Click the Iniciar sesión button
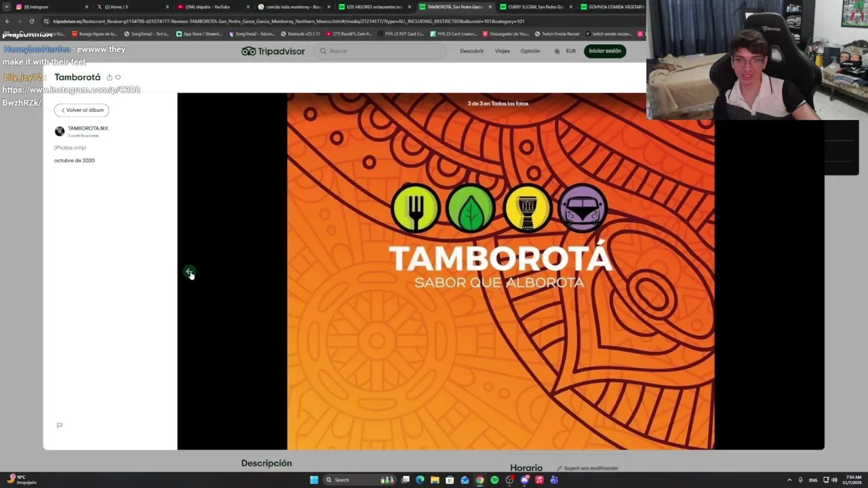The image size is (868, 488). point(605,51)
